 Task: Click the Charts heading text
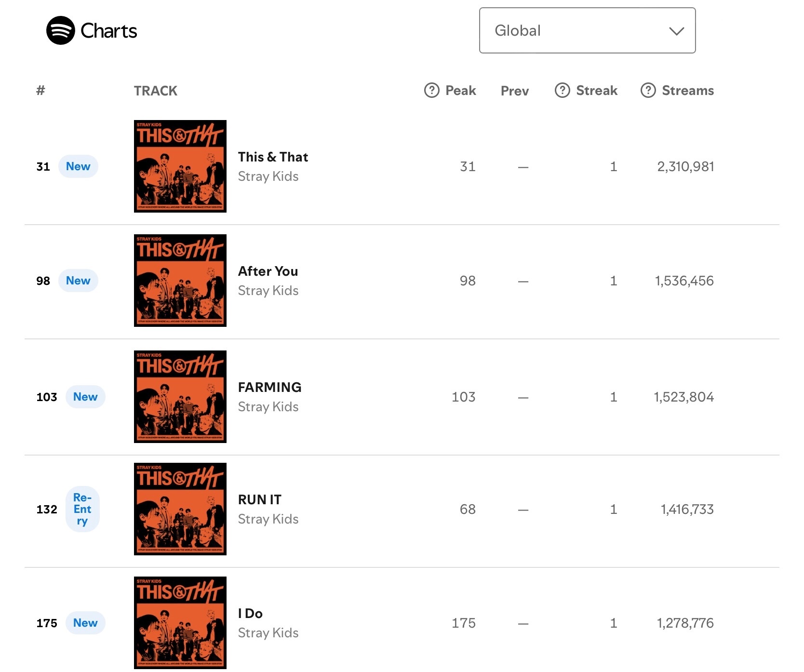point(109,31)
